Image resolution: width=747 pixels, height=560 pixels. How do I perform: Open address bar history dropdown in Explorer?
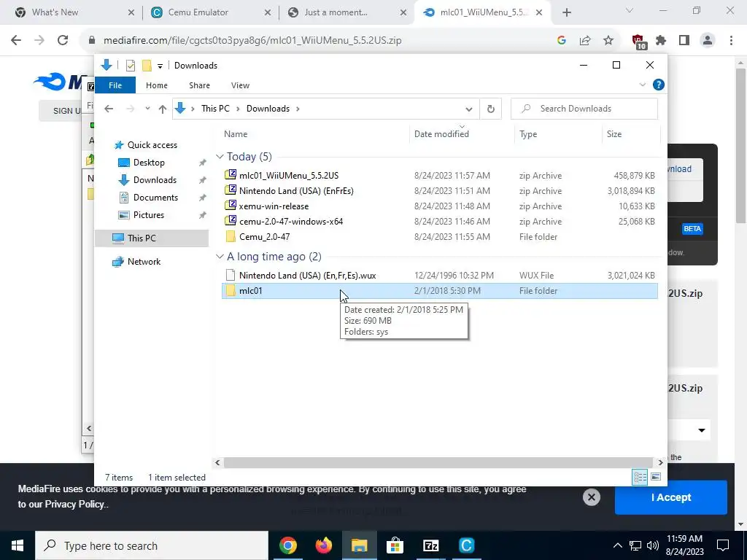click(x=469, y=109)
